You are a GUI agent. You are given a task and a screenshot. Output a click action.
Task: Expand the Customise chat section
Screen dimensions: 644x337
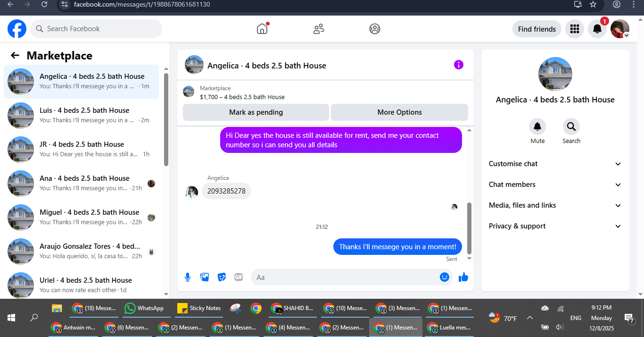coord(555,164)
